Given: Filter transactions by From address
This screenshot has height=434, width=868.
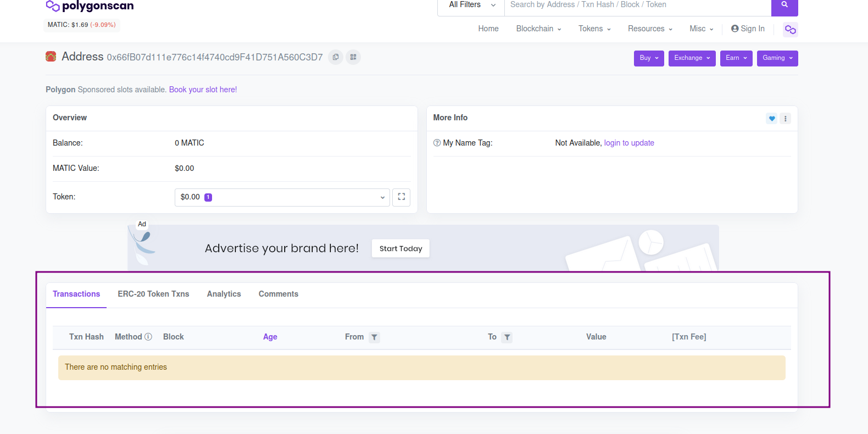Looking at the screenshot, I should 374,337.
